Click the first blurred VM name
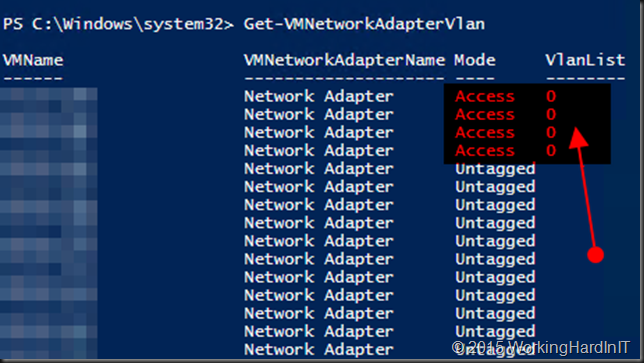This screenshot has height=363, width=644. tap(48, 96)
